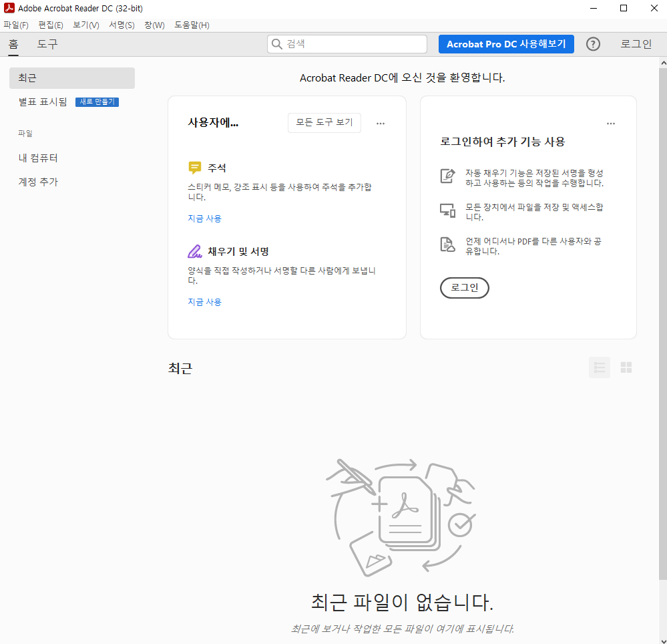Open the 파일(F) menu
Image resolution: width=667 pixels, height=644 pixels.
click(16, 25)
